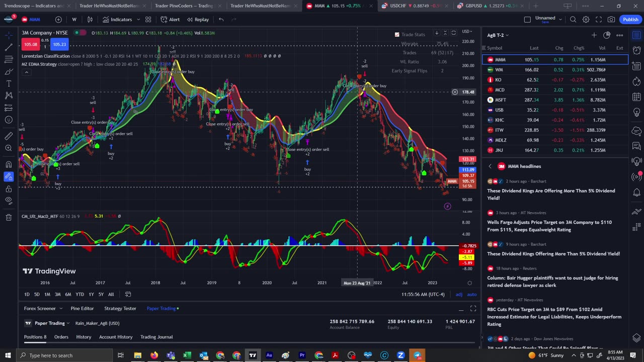
Task: Toggle adj adjusted data setting
Action: click(459, 294)
